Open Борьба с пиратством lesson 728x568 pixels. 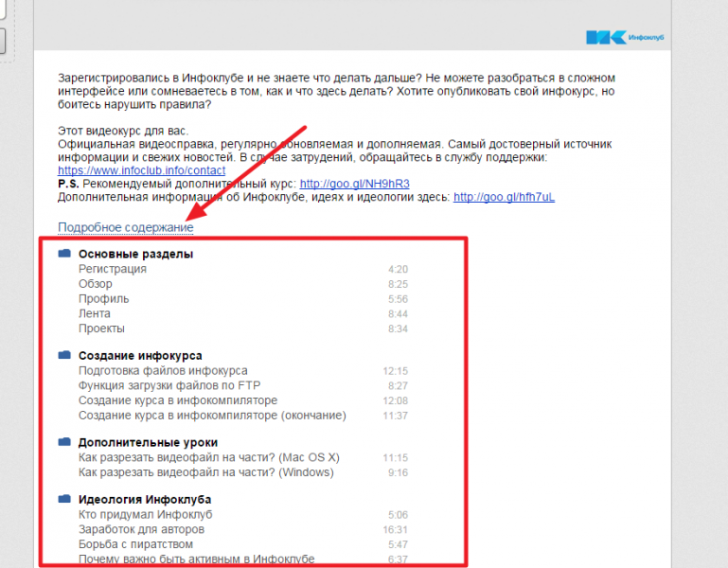point(135,544)
